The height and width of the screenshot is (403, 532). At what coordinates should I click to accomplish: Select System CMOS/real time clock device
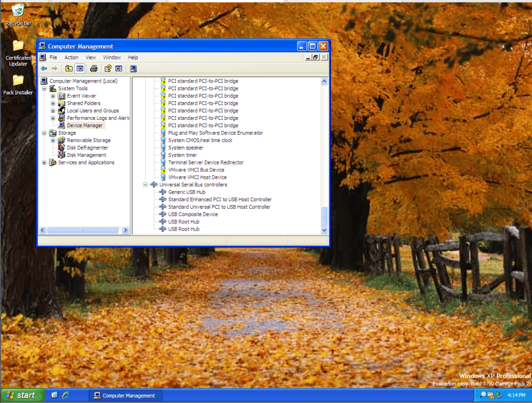(x=200, y=140)
